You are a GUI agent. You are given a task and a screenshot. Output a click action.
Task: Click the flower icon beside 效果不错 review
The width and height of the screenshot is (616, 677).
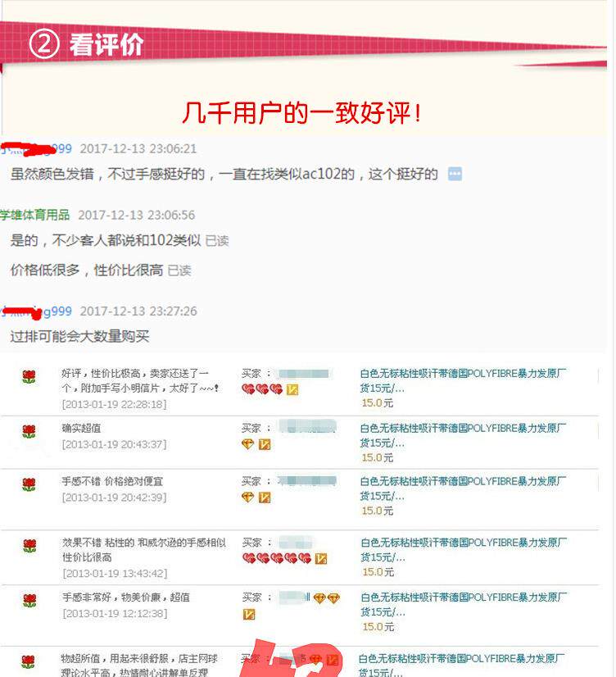click(29, 546)
